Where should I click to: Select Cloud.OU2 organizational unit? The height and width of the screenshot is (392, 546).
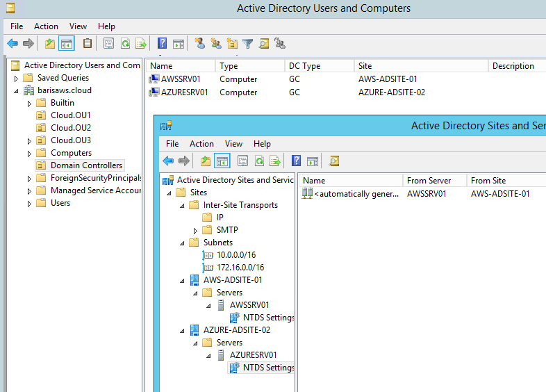71,127
